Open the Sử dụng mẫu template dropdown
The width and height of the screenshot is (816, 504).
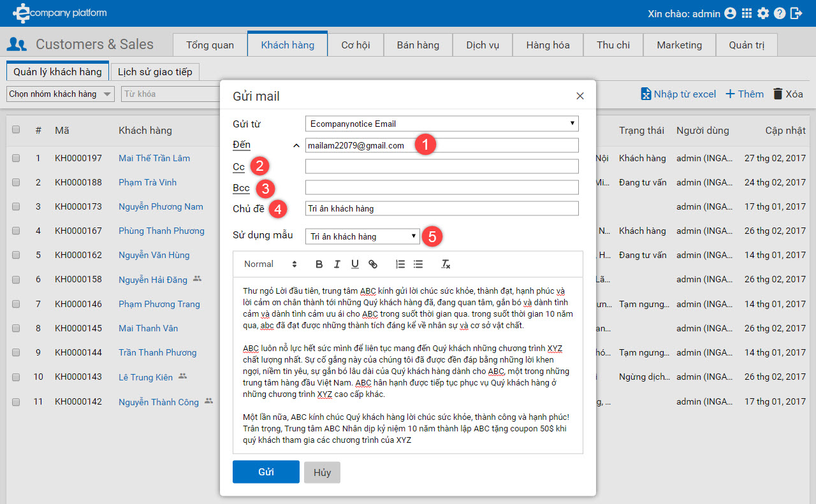(363, 236)
